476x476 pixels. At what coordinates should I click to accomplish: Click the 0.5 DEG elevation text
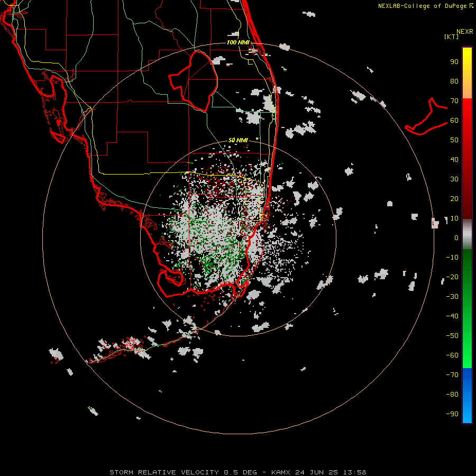(241, 472)
